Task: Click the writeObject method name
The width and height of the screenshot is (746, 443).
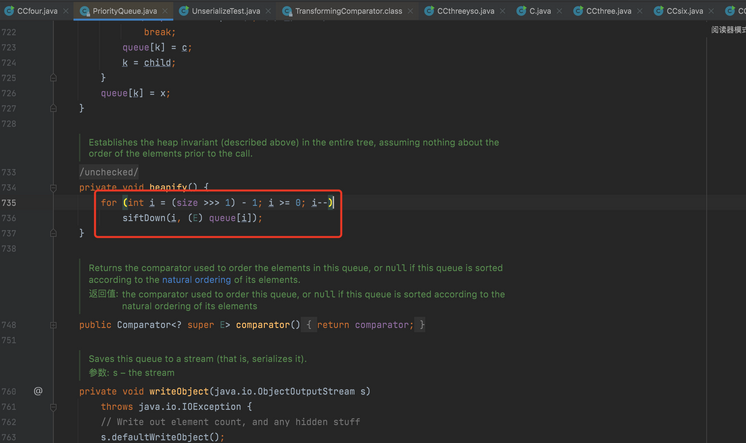Action: (x=179, y=392)
